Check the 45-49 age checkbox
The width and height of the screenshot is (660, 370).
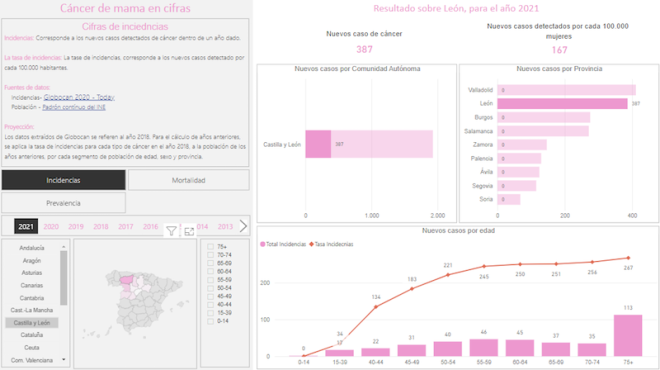coord(210,296)
